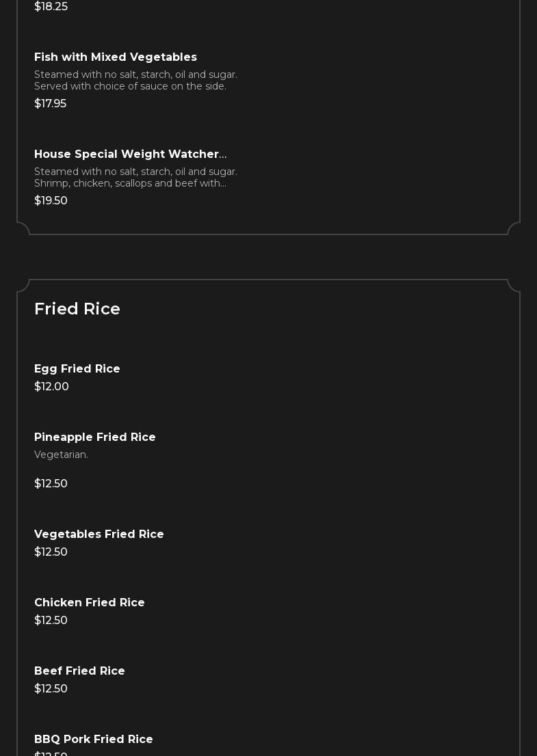Select the Beef Fried Rice item

click(x=79, y=671)
